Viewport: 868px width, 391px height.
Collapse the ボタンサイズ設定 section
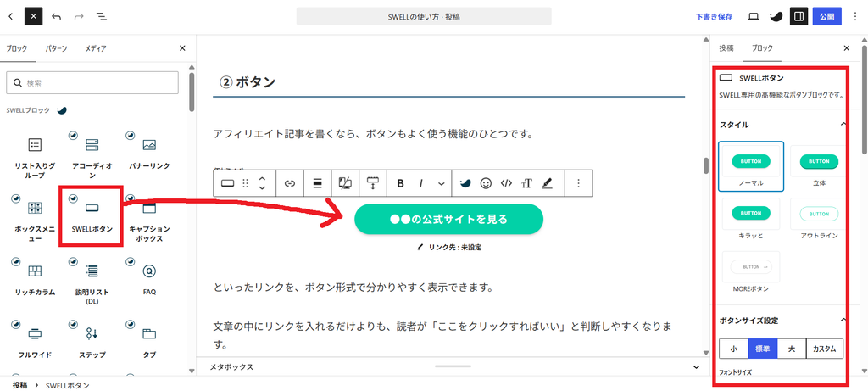tap(843, 320)
